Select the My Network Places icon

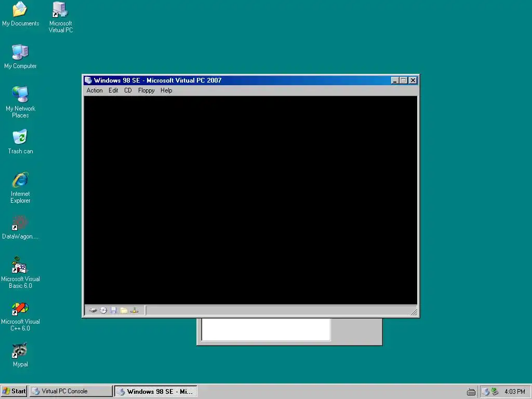tap(20, 102)
